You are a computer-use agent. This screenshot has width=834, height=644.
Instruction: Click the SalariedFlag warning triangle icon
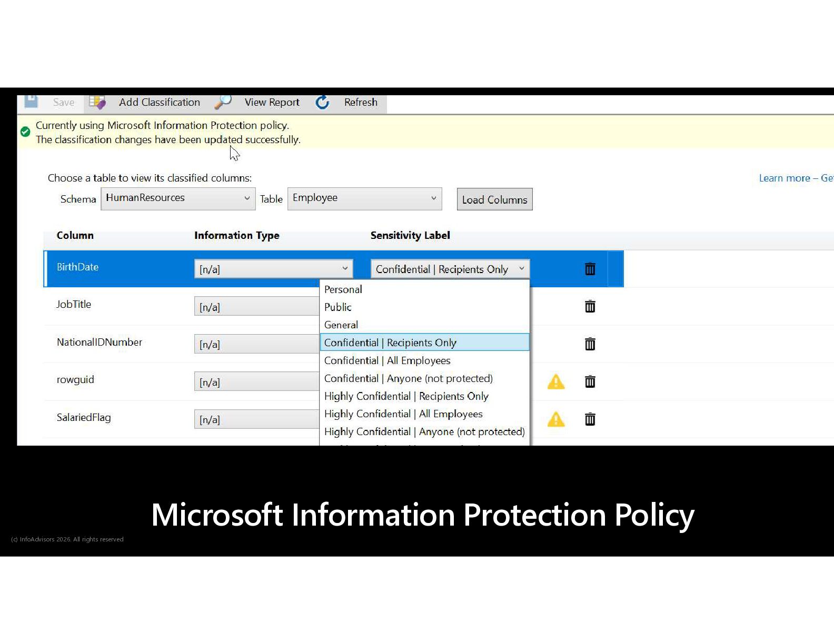556,419
